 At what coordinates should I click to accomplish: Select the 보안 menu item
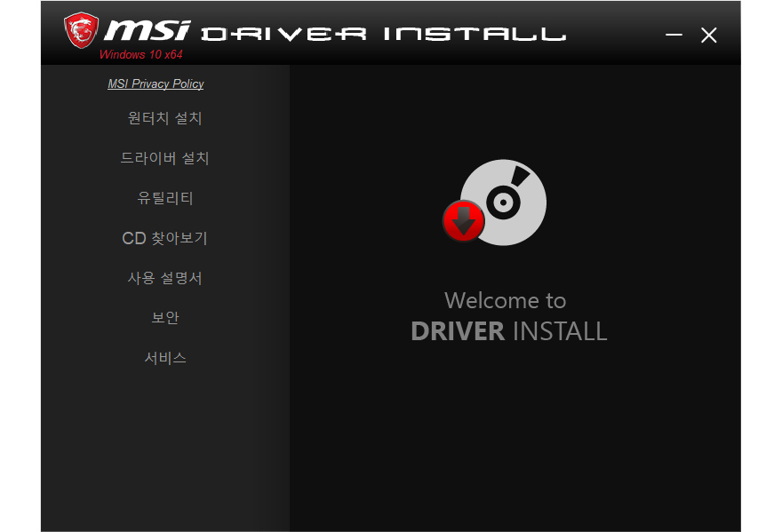point(165,318)
